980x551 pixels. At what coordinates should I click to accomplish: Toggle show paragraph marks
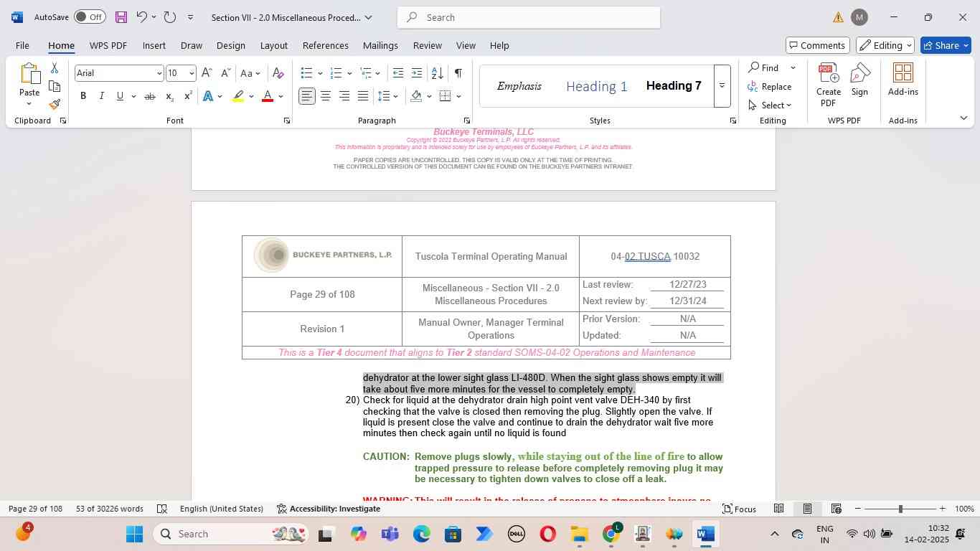pyautogui.click(x=458, y=73)
